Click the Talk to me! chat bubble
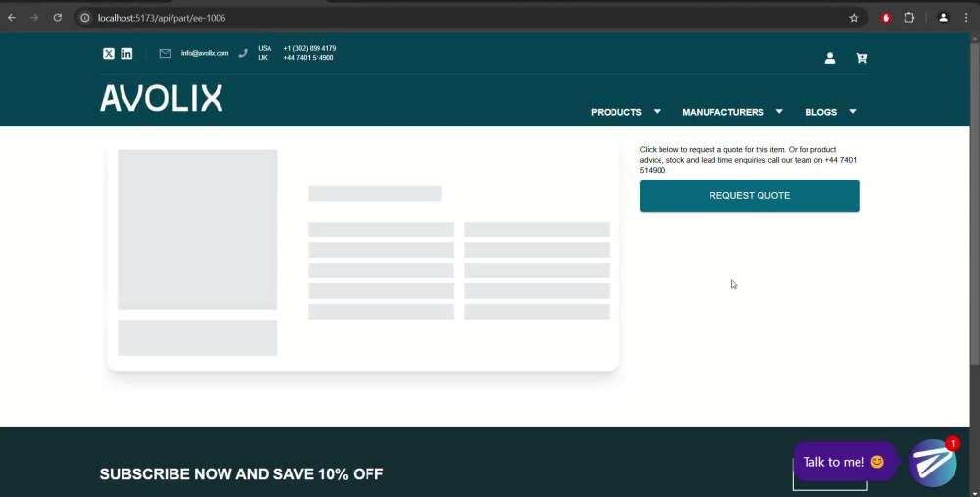980x497 pixels. [843, 462]
